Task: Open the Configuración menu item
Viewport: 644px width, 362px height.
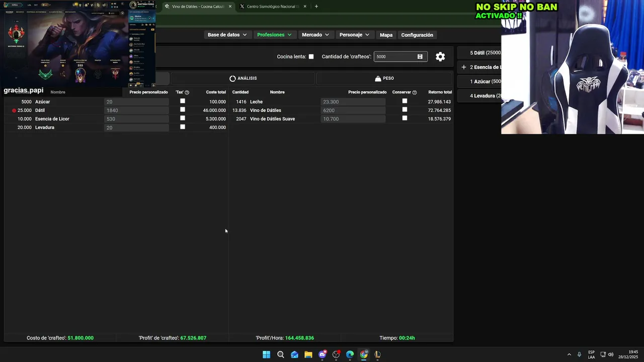Action: point(417,35)
